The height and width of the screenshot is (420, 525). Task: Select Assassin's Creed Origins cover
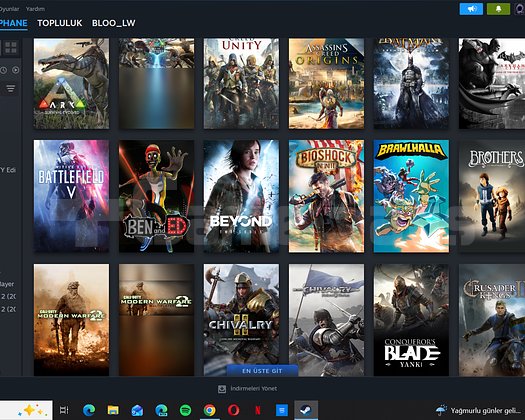click(x=326, y=83)
